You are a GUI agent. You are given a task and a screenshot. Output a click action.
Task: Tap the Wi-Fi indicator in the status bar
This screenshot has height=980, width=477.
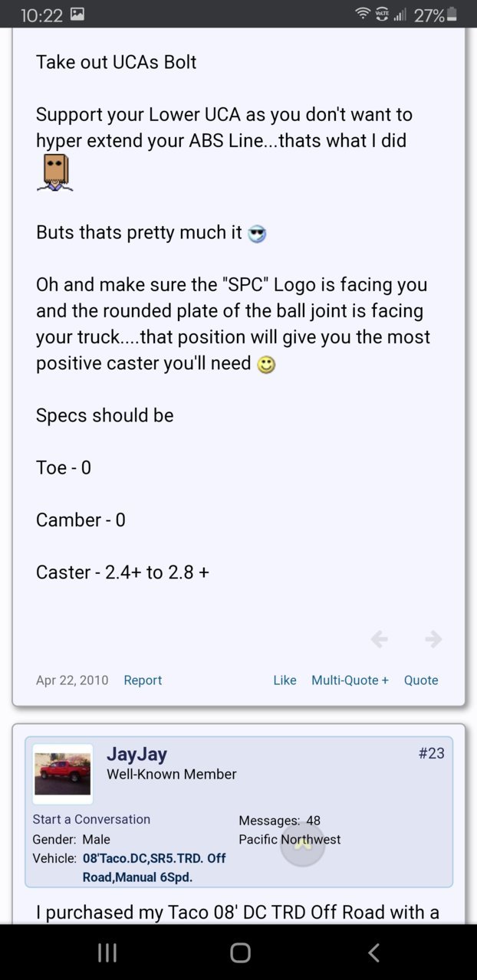362,14
